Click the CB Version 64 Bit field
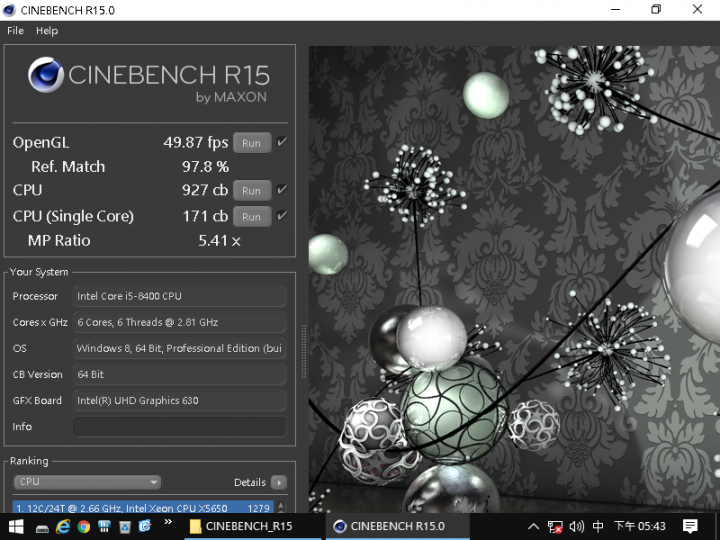This screenshot has width=720, height=540. click(x=180, y=374)
